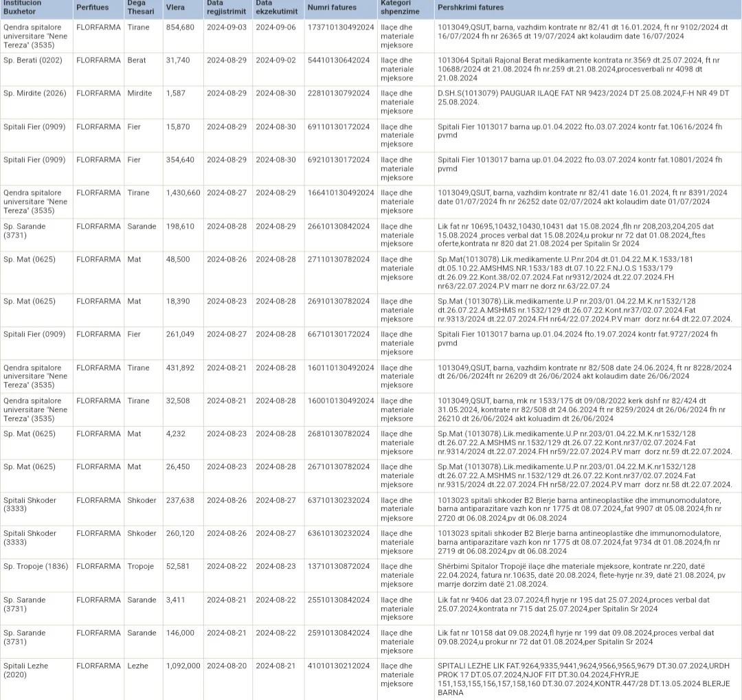Viewport: 742px width, 700px height.
Task: Select the value cell 1,092,000
Action: click(x=183, y=666)
